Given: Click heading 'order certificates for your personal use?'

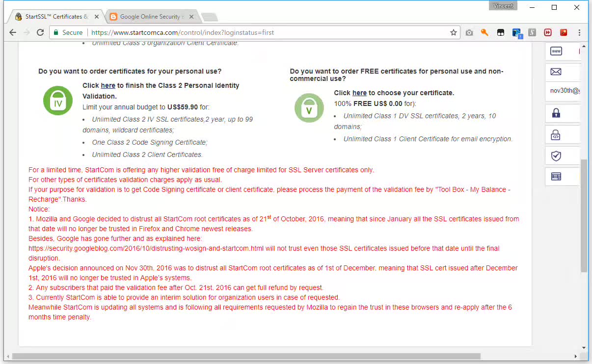Looking at the screenshot, I should coord(130,71).
